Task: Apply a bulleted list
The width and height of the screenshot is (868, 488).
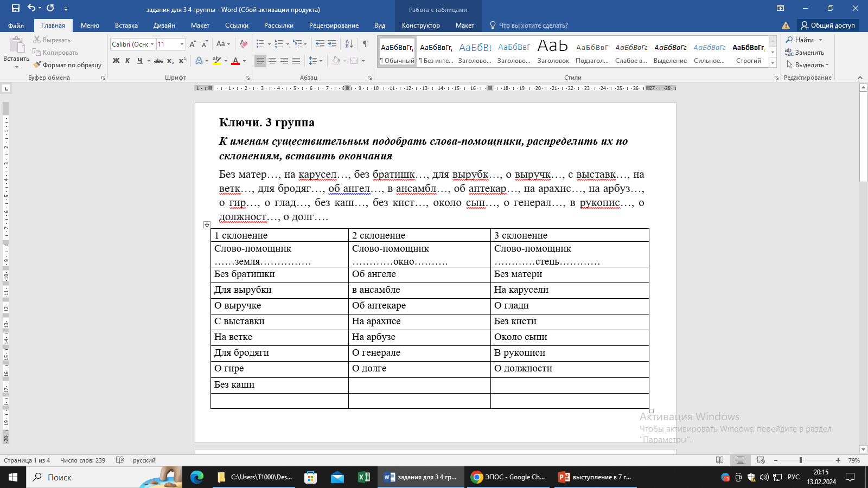Action: [x=260, y=44]
